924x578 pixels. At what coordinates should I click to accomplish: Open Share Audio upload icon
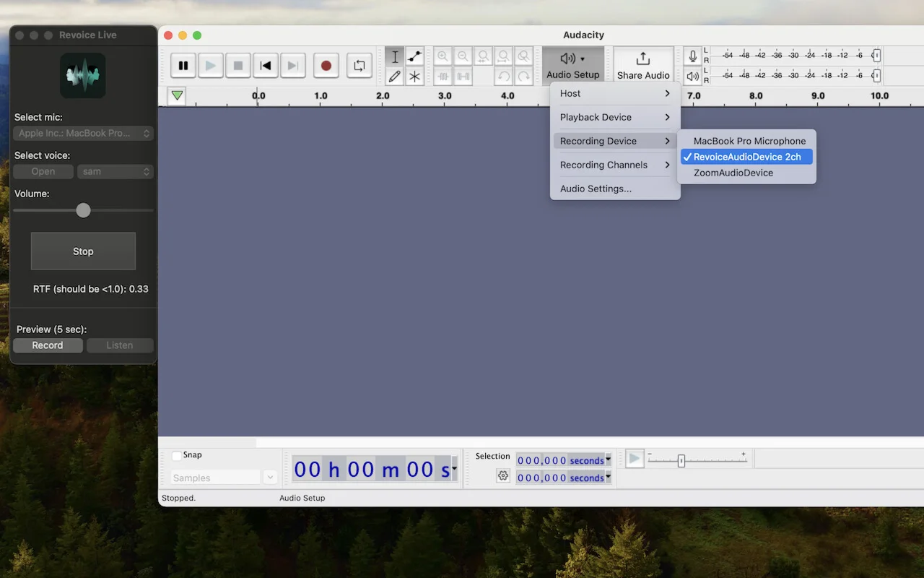pyautogui.click(x=642, y=59)
